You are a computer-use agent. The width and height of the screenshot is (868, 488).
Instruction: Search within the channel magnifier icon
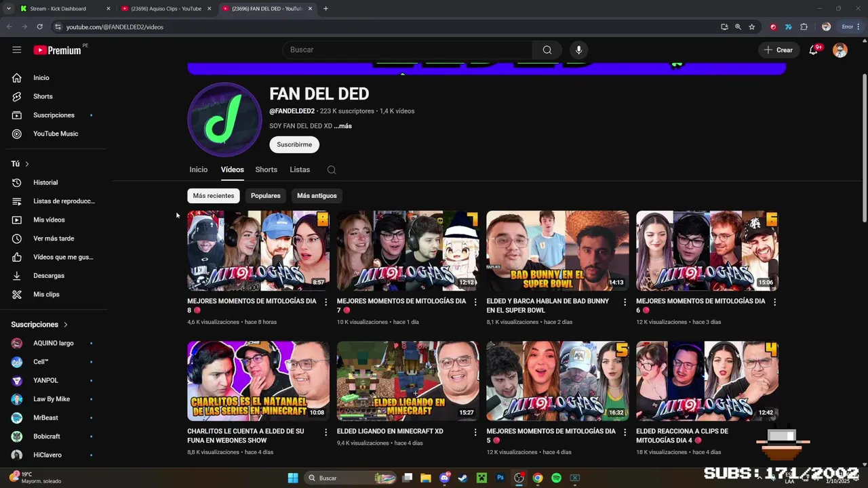pyautogui.click(x=331, y=170)
